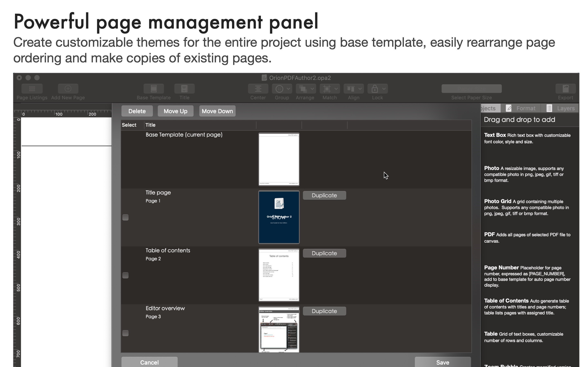Image resolution: width=588 pixels, height=367 pixels.
Task: Check the Editor overview page checkbox
Action: tap(125, 333)
